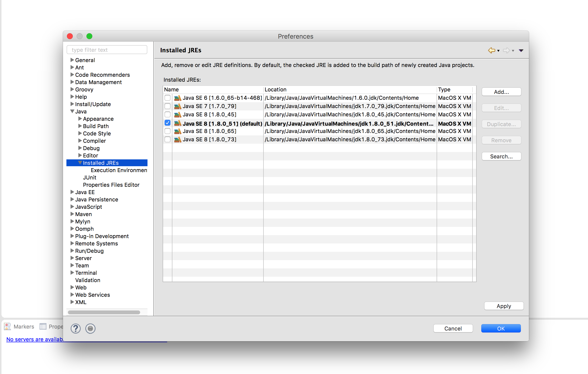
Task: Uncheck the default Java SE 8 1.8.0_51 checkbox
Action: [168, 123]
